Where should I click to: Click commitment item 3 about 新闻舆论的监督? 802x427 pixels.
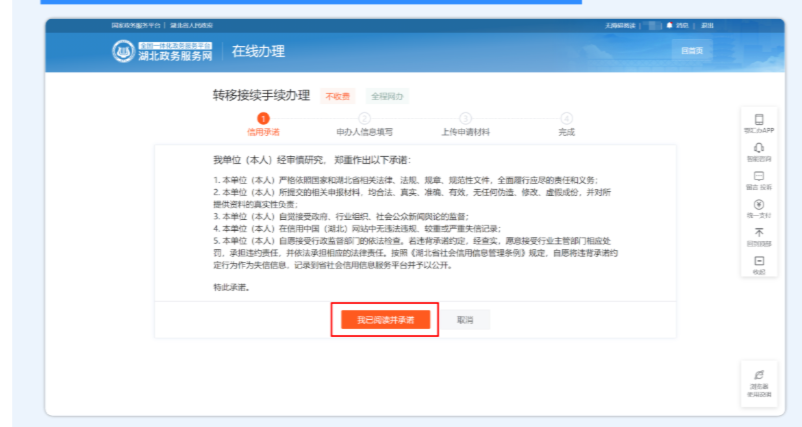(x=341, y=216)
